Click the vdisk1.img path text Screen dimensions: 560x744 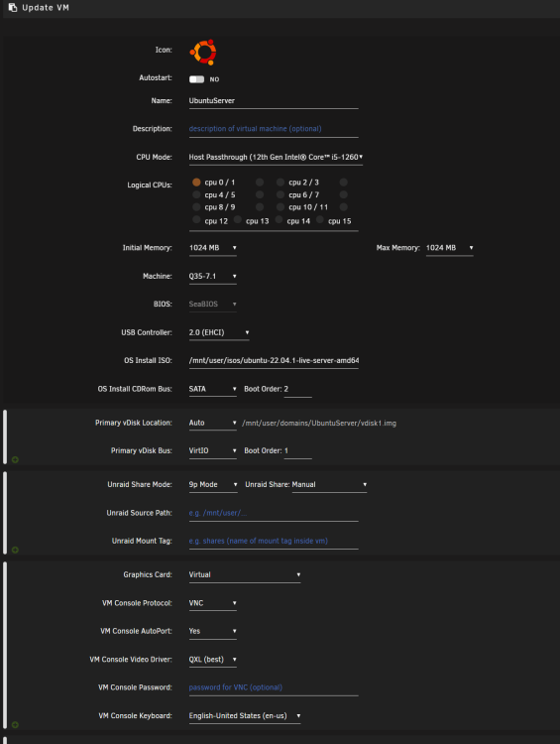(x=319, y=424)
